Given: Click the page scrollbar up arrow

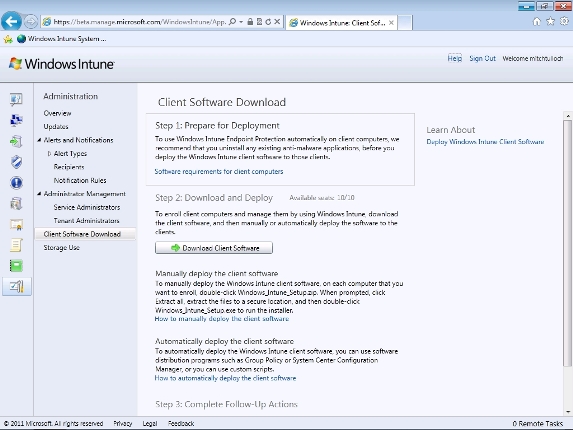Looking at the screenshot, I should coord(568,116).
